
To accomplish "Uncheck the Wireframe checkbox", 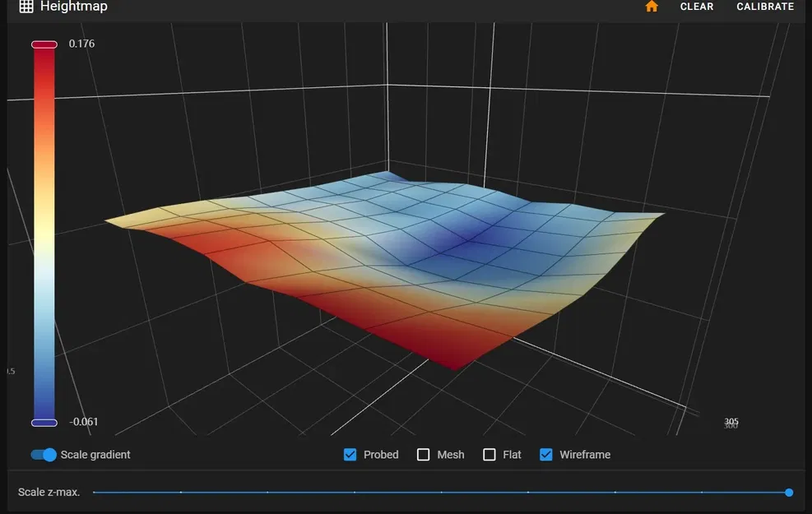I will 545,454.
